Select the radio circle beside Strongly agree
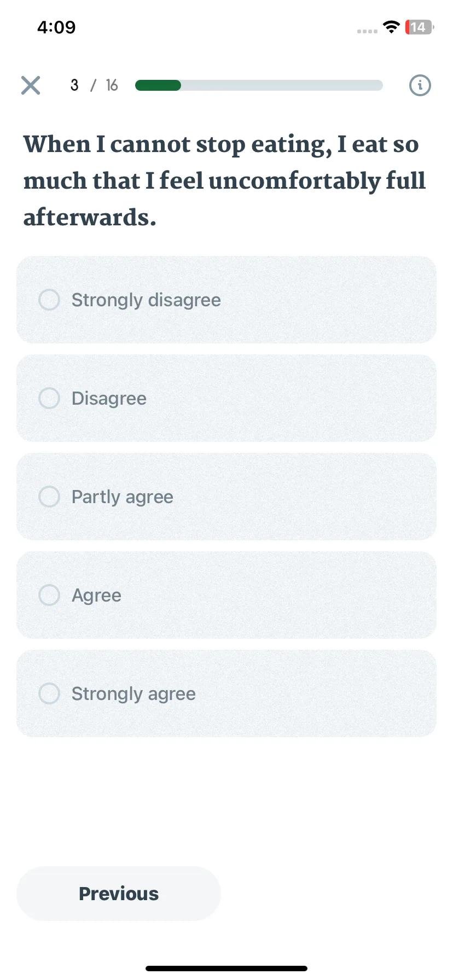Screen dimensions: 453x980 pyautogui.click(x=49, y=693)
